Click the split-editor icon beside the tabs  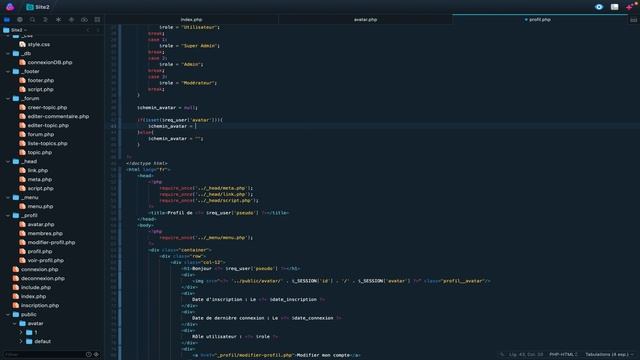point(633,20)
